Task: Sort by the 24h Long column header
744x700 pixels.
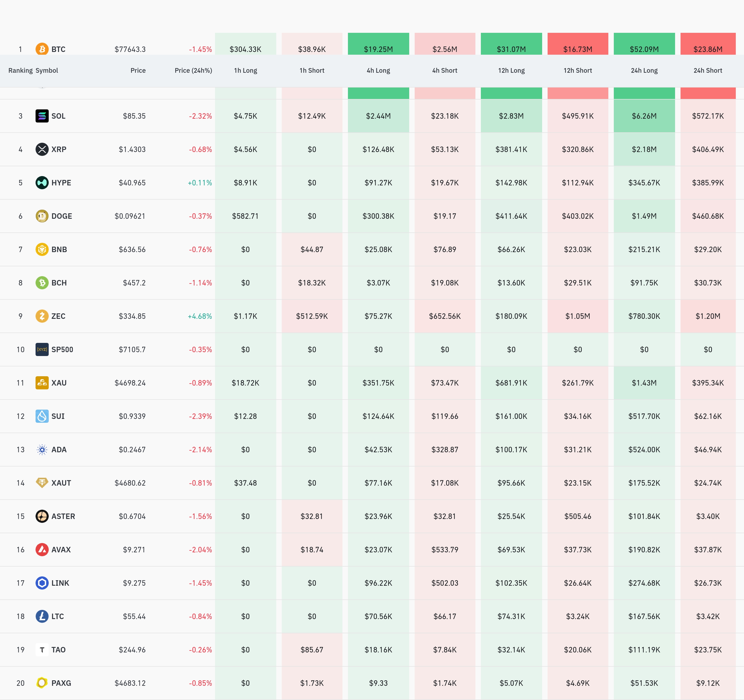Action: 644,70
